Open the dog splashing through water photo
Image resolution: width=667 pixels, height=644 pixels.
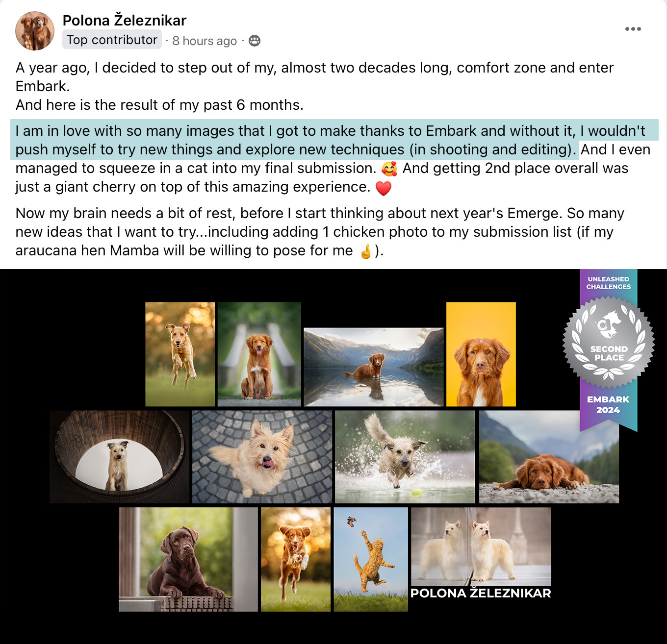pyautogui.click(x=405, y=457)
